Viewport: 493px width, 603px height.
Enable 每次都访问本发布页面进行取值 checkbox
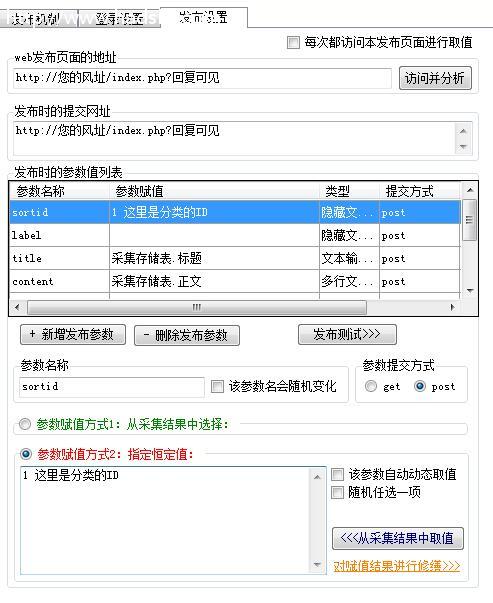click(293, 42)
